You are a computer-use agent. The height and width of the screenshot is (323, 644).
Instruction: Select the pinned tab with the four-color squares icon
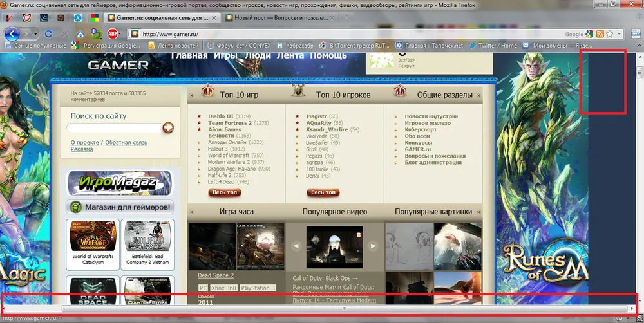(95, 17)
